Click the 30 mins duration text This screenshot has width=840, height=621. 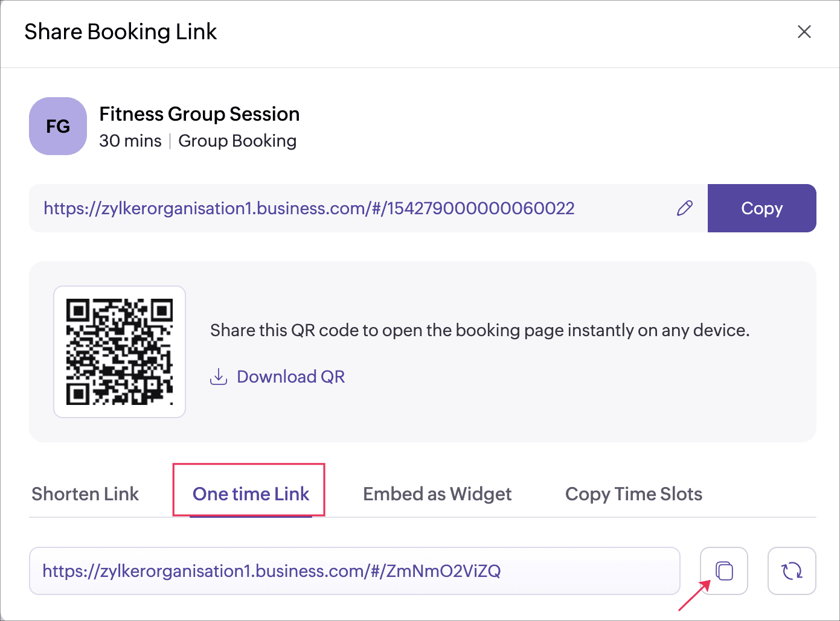[130, 141]
